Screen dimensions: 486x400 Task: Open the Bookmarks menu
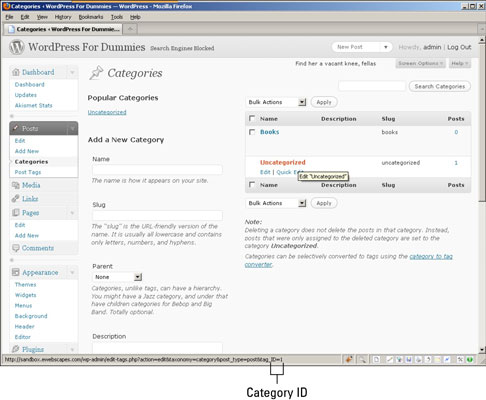pos(91,17)
